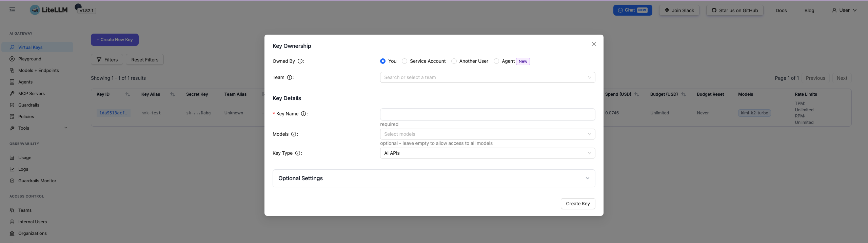The image size is (868, 243).
Task: Click the Owned By info icon
Action: (300, 61)
